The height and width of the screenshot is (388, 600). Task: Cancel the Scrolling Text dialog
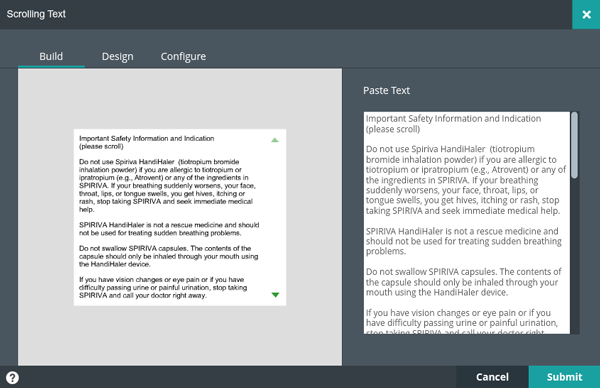tap(492, 377)
